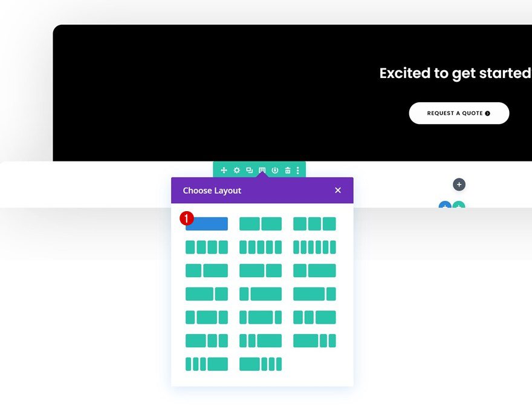Screen dimensions: 532x406
Task: Select the single-column blue layout
Action: coord(207,224)
